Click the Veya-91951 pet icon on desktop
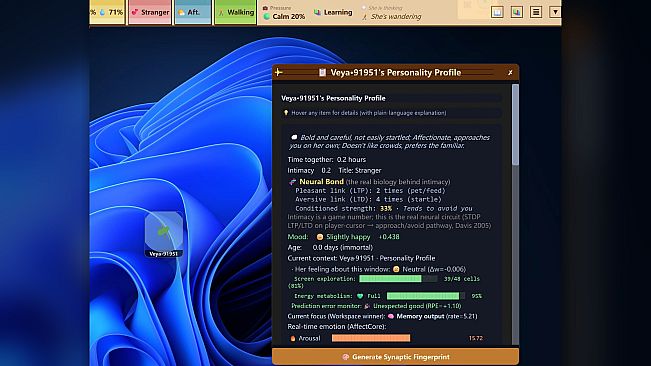 [x=164, y=234]
